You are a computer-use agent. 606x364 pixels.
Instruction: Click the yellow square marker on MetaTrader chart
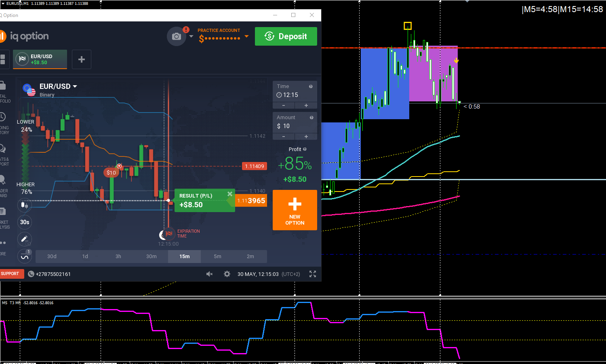click(408, 26)
